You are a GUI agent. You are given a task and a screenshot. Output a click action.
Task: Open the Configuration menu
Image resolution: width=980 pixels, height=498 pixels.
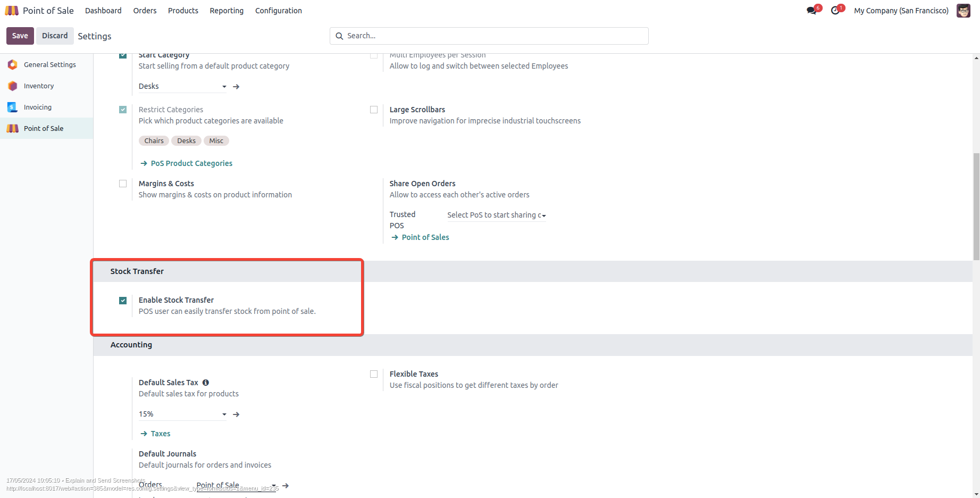(x=278, y=11)
